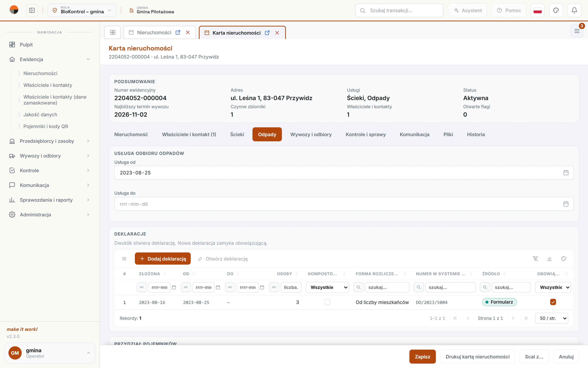Click Scal z... button
Viewport: 588px width, 368px height.
click(x=534, y=357)
